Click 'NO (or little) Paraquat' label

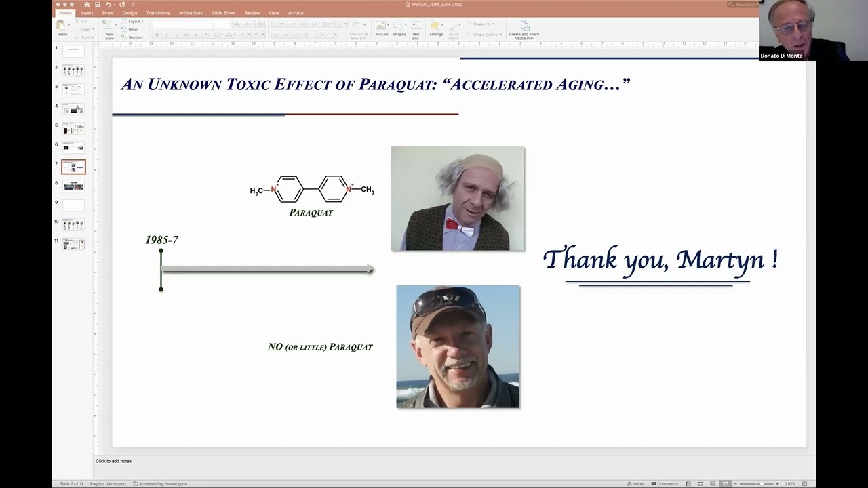click(x=320, y=347)
